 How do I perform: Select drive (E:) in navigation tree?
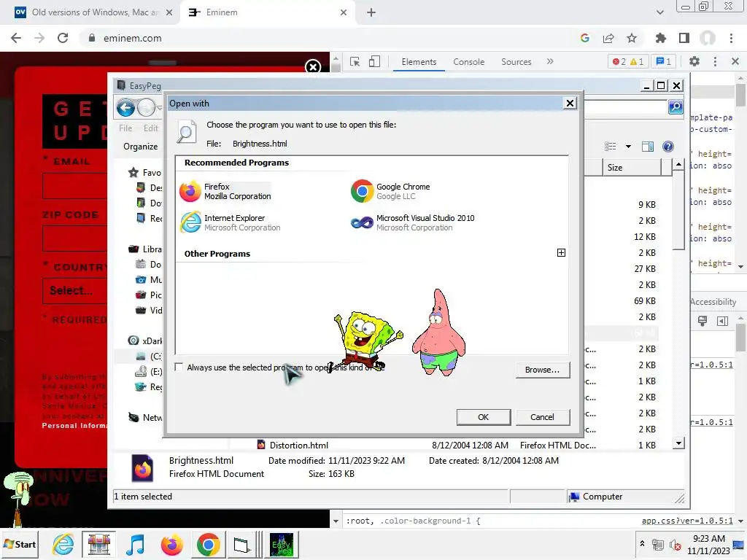(149, 371)
